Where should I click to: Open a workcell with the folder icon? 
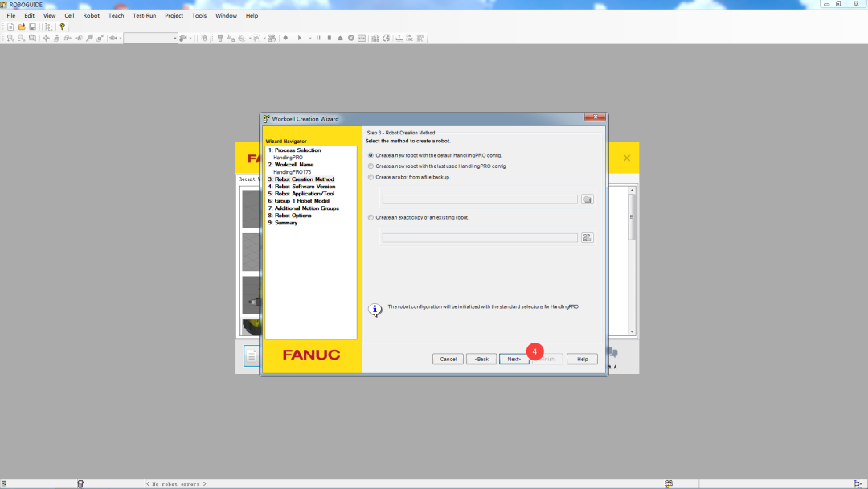22,27
